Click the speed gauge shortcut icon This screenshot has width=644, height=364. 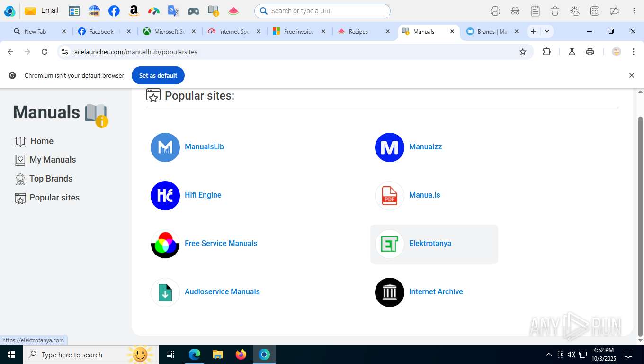click(x=154, y=11)
